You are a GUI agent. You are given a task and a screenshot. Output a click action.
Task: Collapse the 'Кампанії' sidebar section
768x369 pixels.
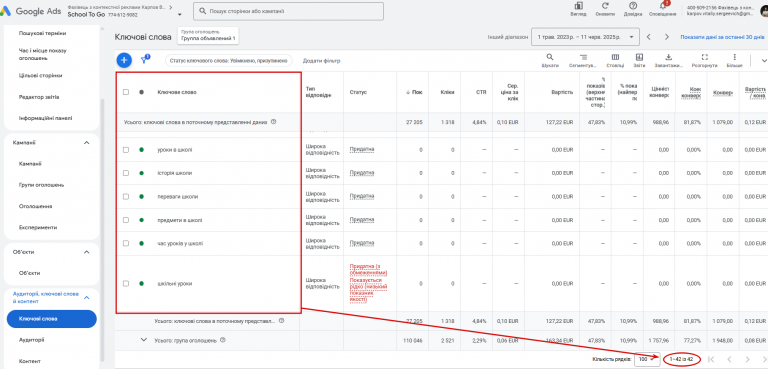click(87, 143)
